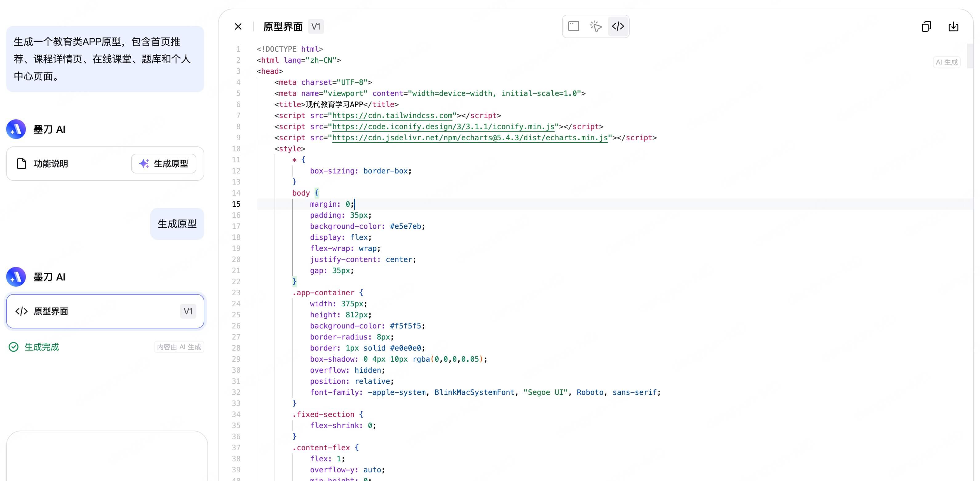The image size is (980, 481).
Task: Click the sparkle icon on 生成原型 button
Action: 144,164
